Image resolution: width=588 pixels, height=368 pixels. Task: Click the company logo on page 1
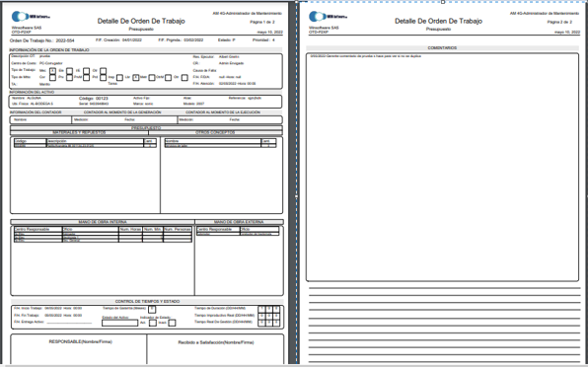(x=31, y=17)
